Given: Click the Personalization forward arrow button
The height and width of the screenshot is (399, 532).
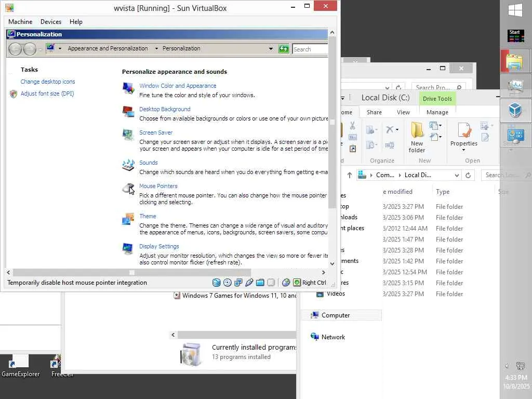Looking at the screenshot, I should pos(30,49).
